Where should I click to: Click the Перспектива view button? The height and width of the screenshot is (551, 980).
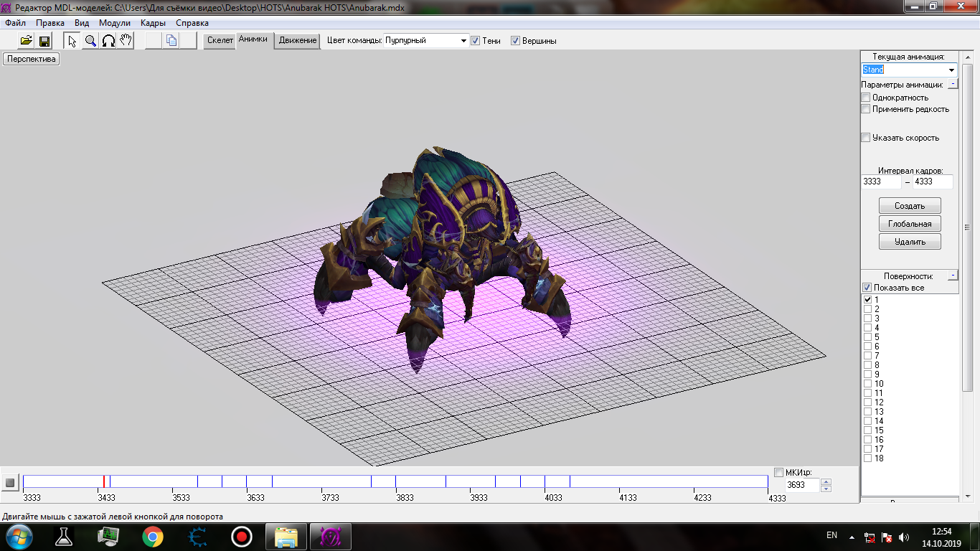pos(32,59)
